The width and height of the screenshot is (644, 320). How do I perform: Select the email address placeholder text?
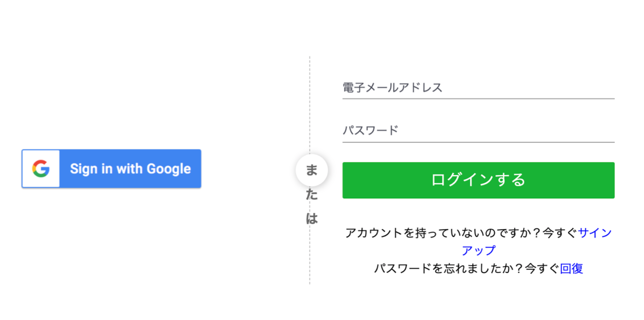(x=392, y=88)
